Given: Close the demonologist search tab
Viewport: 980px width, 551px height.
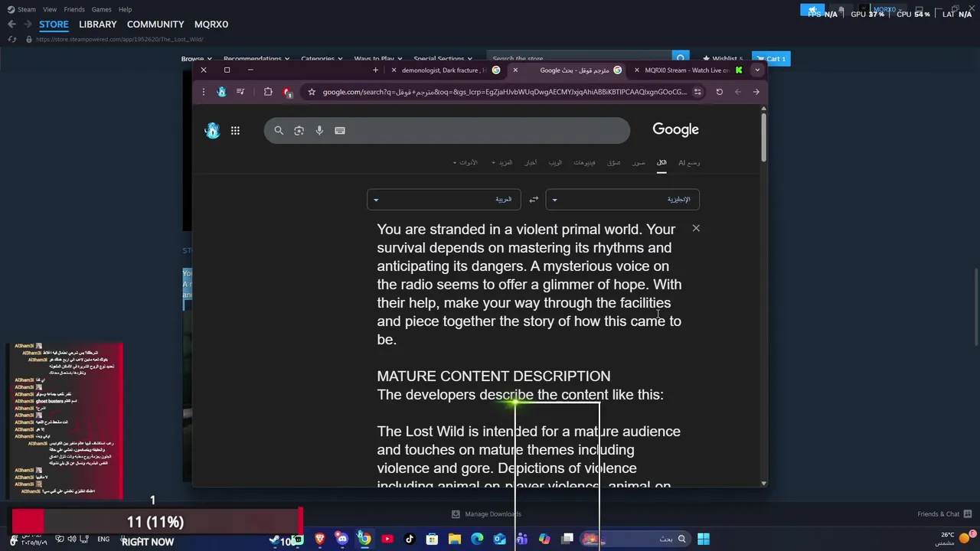Looking at the screenshot, I should click(x=394, y=70).
